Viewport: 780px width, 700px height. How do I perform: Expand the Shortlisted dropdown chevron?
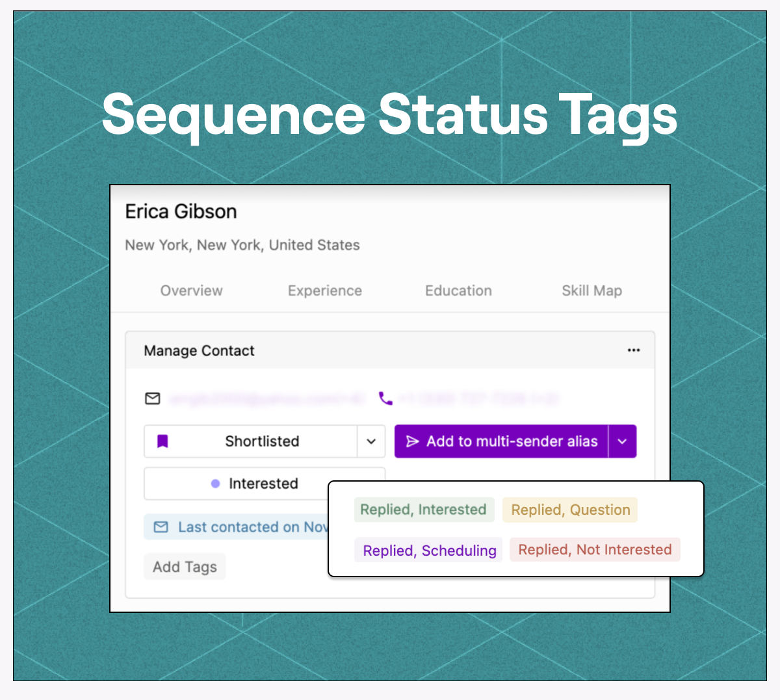(371, 441)
